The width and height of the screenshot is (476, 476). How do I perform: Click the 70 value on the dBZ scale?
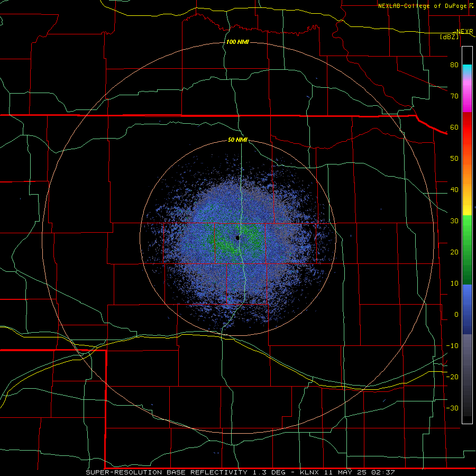454,96
